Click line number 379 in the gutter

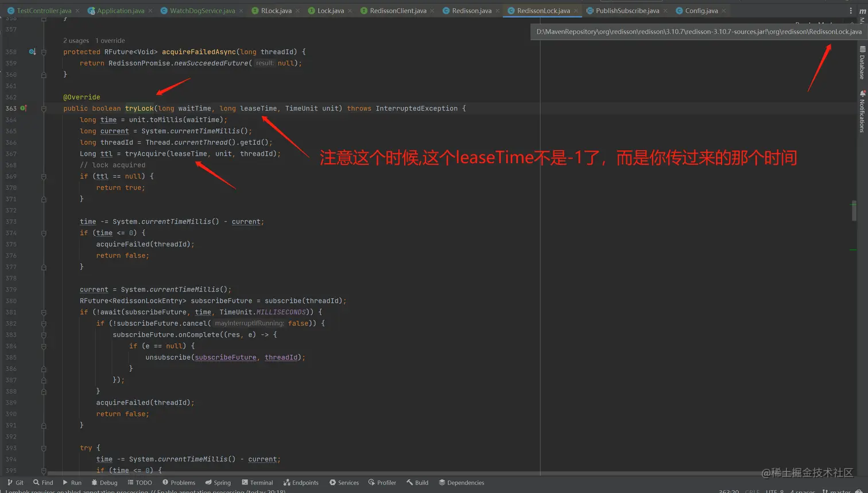(11, 290)
